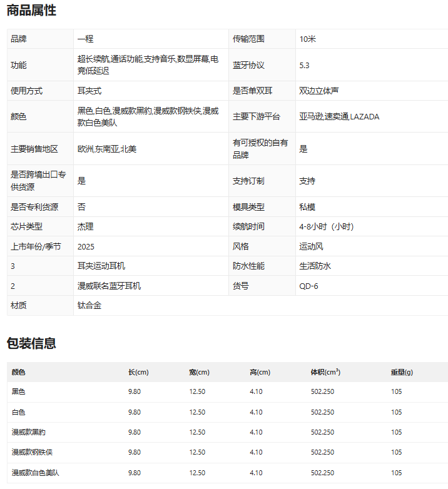This screenshot has height=489, width=448.
Task: Click the 包装信息 section heading
Action: [x=31, y=343]
